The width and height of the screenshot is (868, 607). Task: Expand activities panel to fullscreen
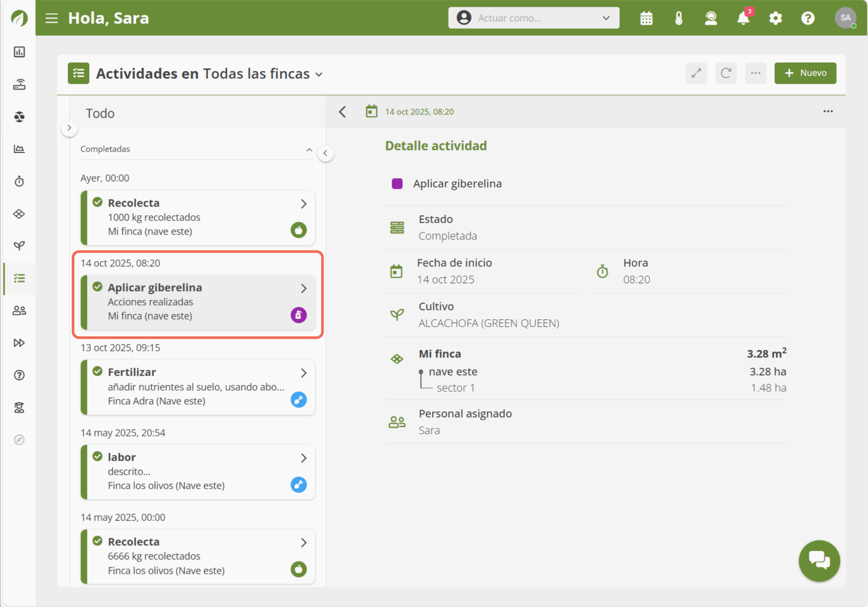click(696, 73)
